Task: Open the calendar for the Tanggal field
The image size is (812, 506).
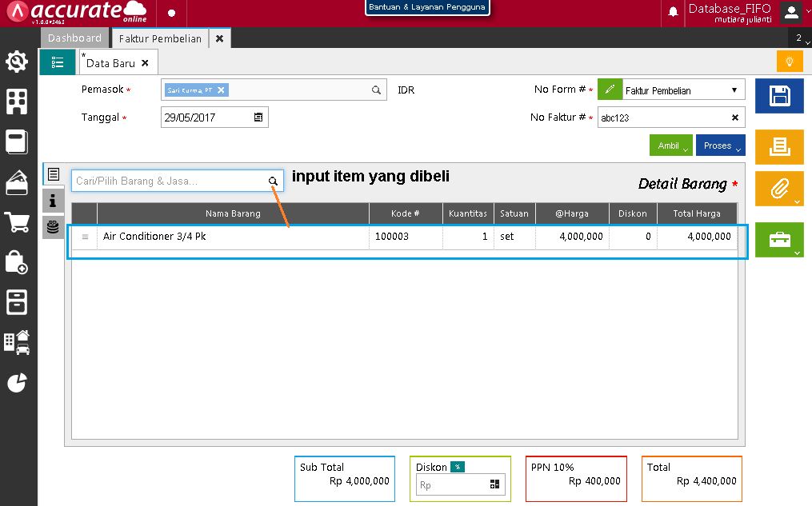Action: [258, 117]
